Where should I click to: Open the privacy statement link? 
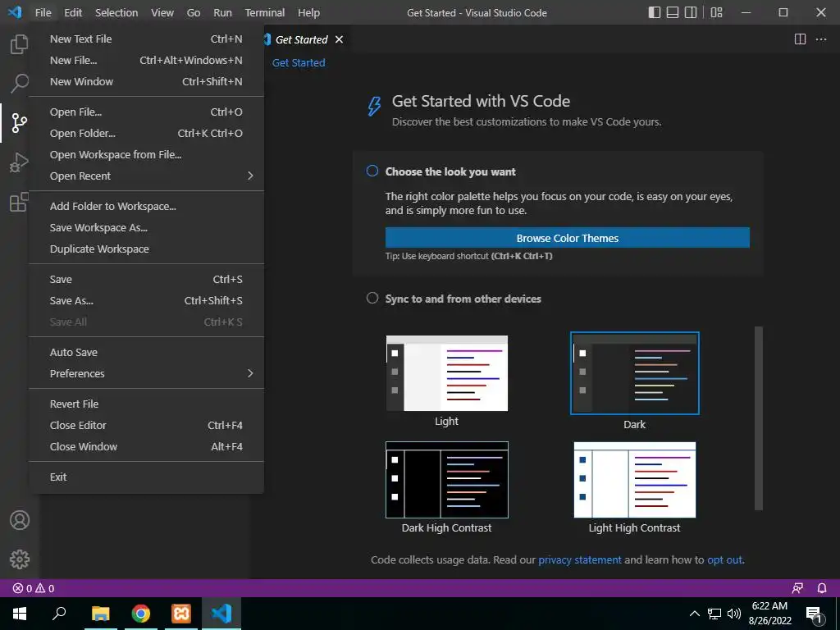[580, 559]
